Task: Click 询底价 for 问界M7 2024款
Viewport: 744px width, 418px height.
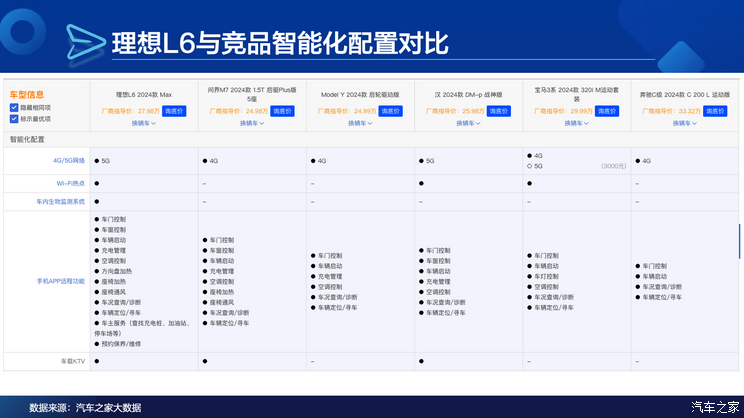Action: click(282, 111)
